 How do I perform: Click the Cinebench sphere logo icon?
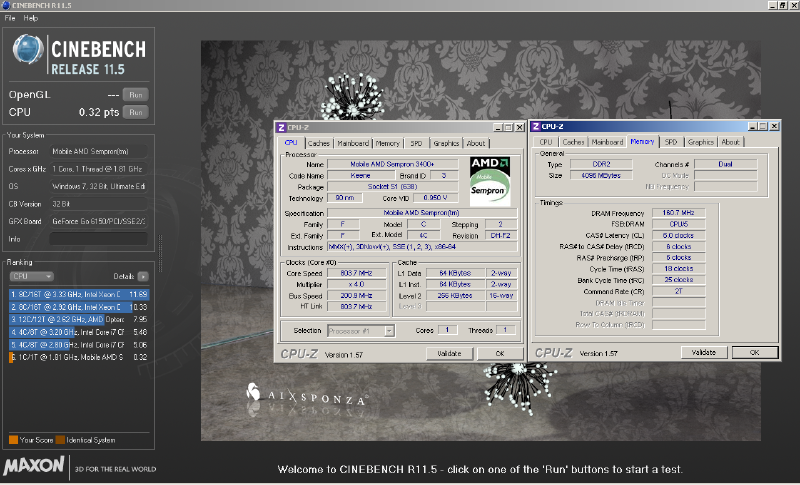(28, 49)
